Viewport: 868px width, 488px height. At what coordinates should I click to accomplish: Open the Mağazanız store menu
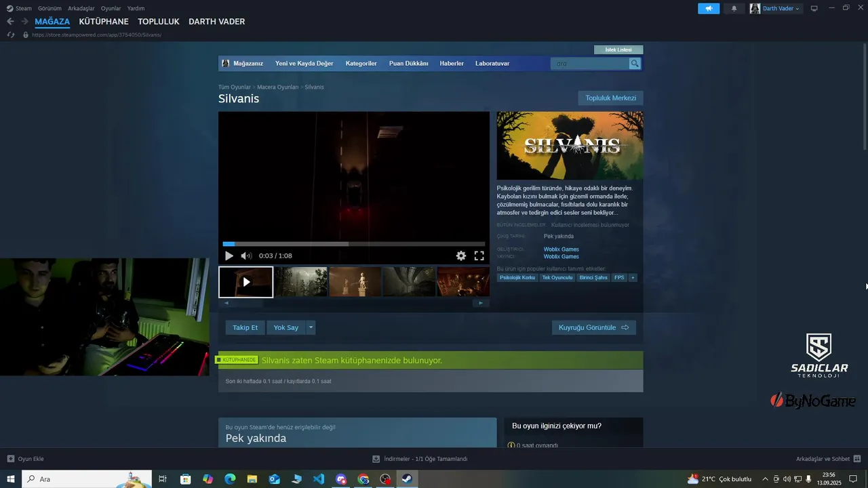tap(248, 64)
